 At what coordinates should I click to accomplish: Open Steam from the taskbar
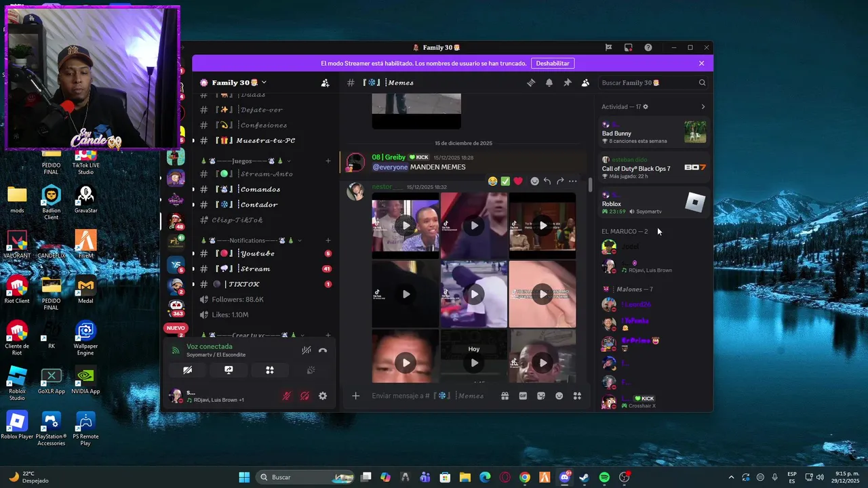585,477
